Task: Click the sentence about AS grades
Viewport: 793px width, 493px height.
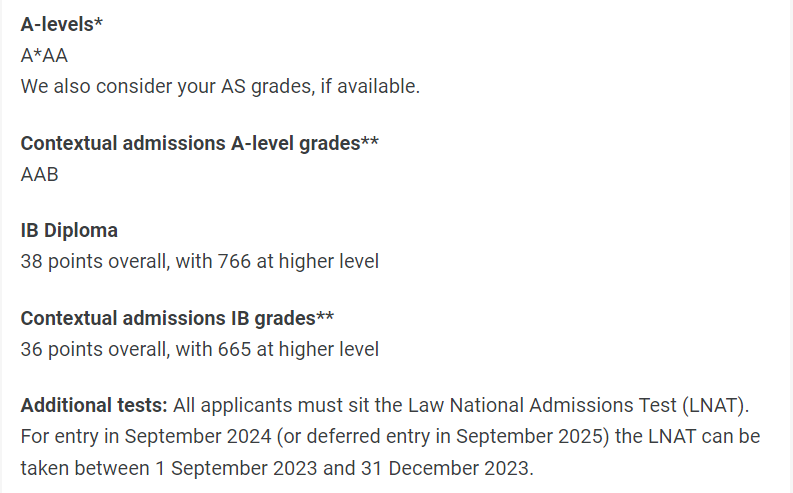Action: click(x=220, y=86)
